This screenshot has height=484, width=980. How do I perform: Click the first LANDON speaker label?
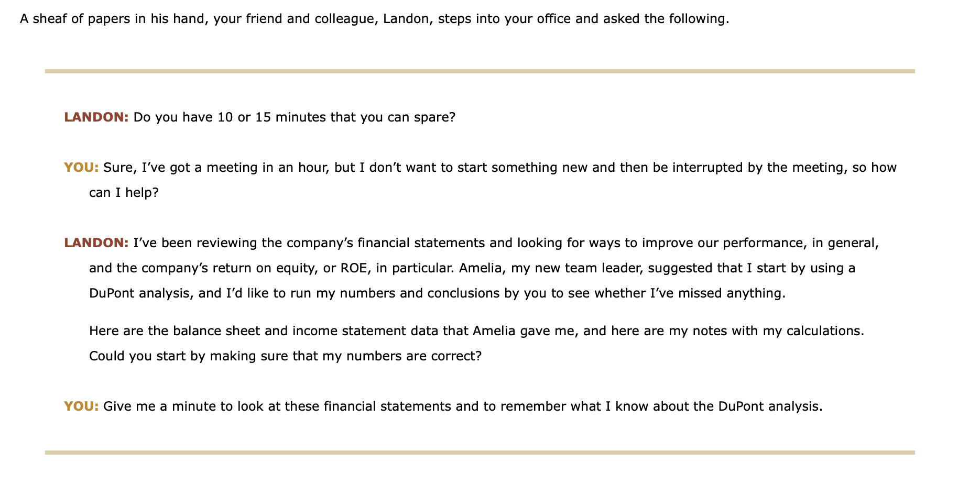[x=96, y=117]
